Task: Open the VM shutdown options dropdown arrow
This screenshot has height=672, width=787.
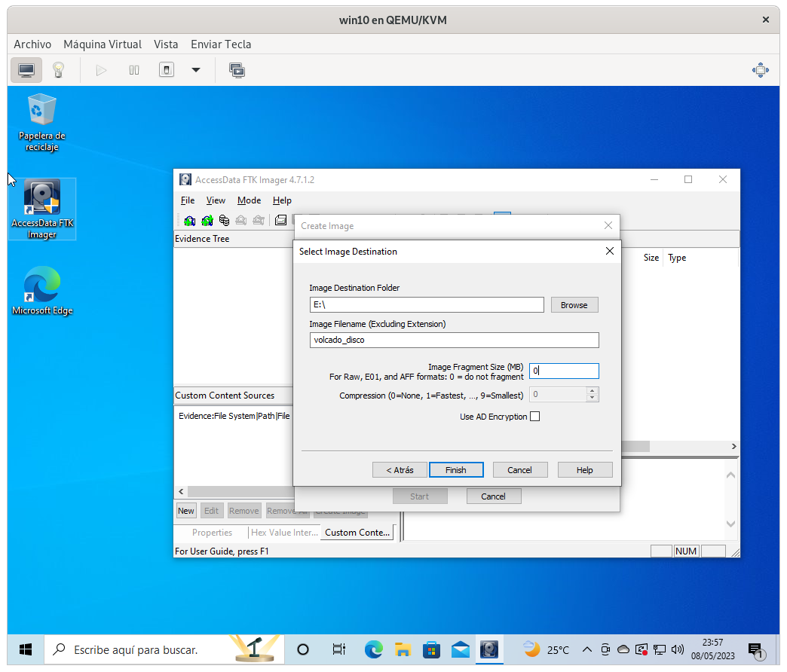Action: 196,70
